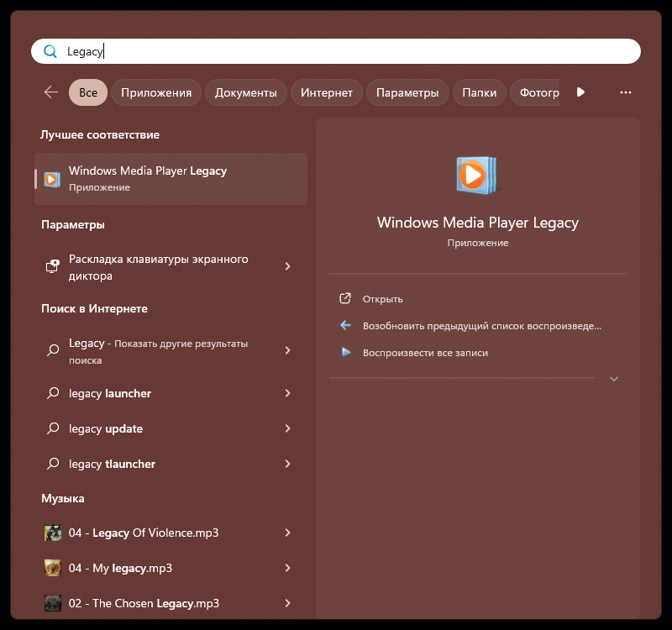
Task: Click the 'Параметры' section header above narrator result
Action: (73, 224)
